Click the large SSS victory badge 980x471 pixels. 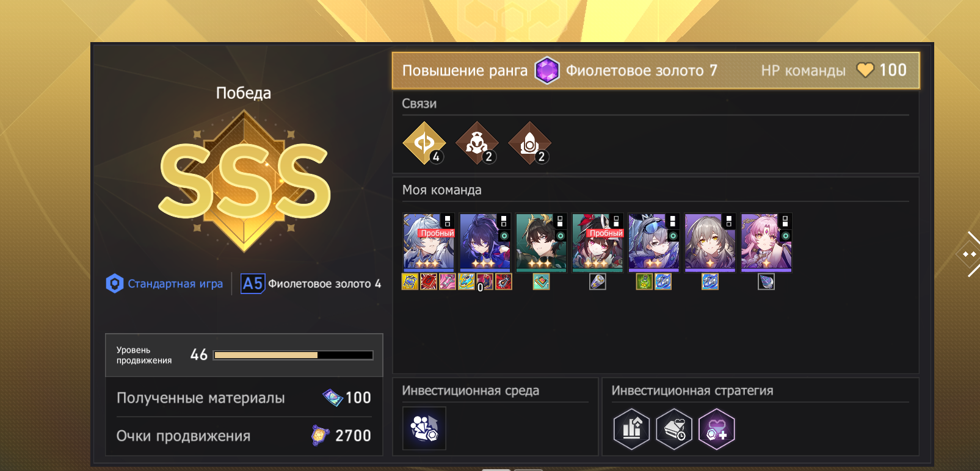tap(244, 181)
